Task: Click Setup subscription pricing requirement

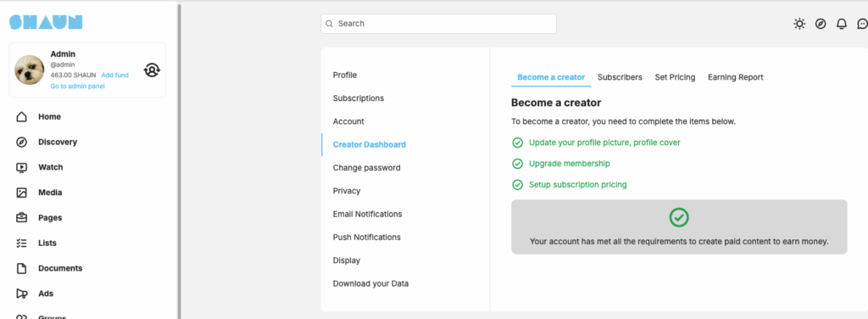Action: 578,185
